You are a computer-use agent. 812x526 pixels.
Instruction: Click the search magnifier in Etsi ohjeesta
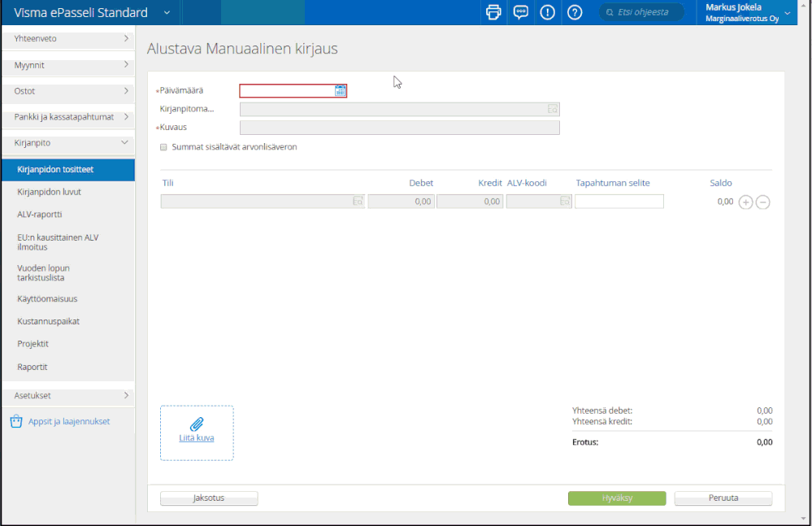click(610, 12)
